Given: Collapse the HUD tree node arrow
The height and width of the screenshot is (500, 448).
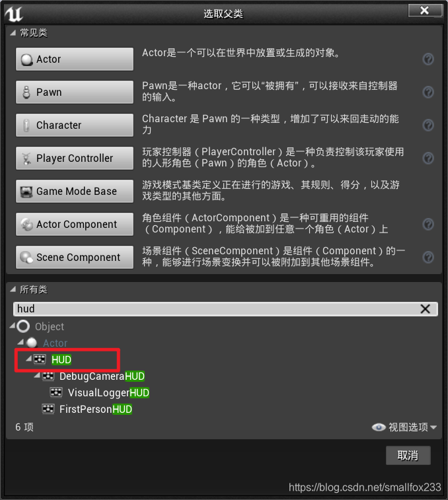Looking at the screenshot, I should point(29,359).
